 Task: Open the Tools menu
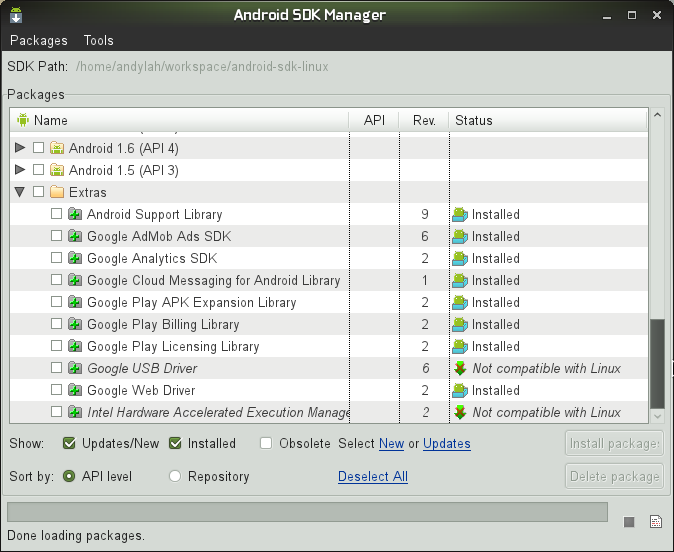(98, 40)
